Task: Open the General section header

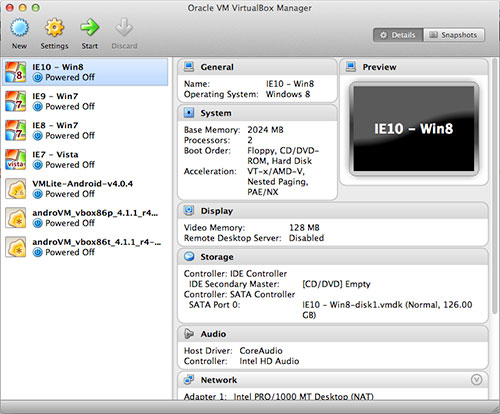Action: pyautogui.click(x=257, y=67)
